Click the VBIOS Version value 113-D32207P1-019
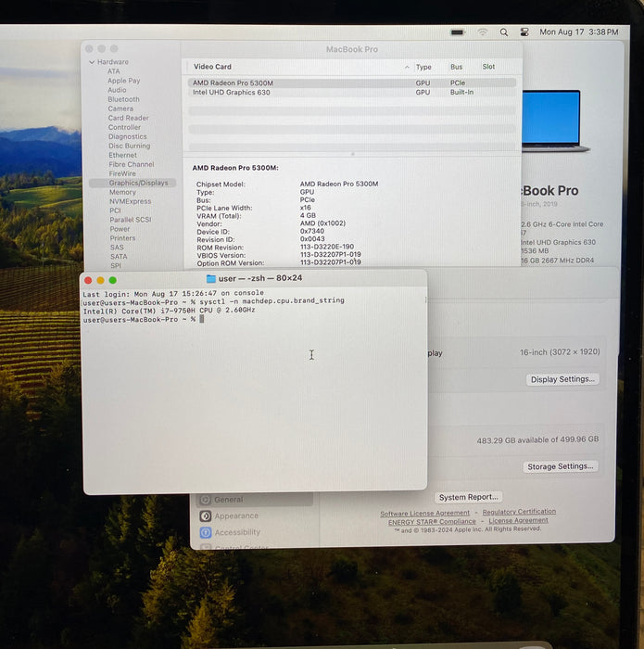 click(x=331, y=255)
